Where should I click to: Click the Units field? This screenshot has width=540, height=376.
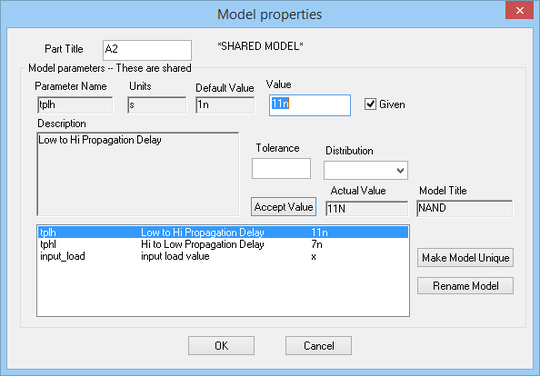click(157, 105)
